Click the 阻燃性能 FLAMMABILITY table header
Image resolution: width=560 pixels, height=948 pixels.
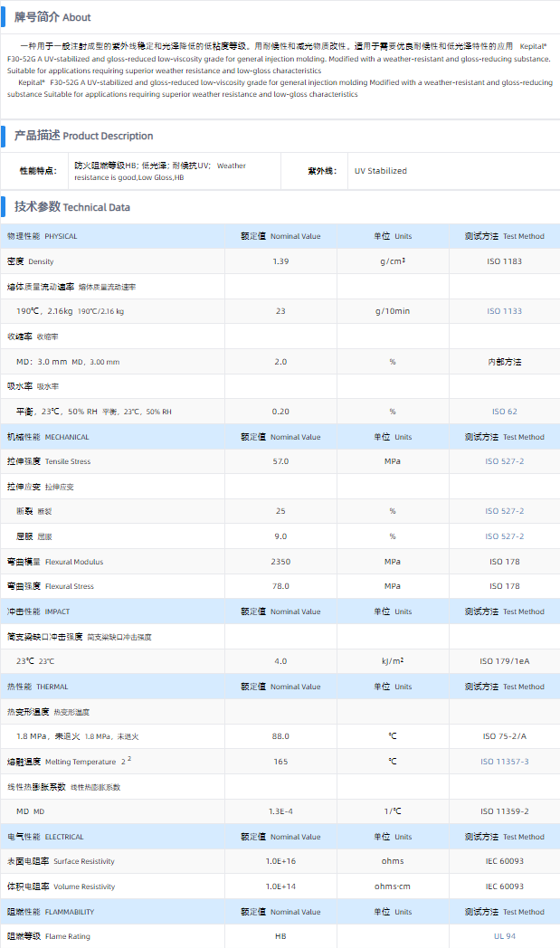(51, 912)
